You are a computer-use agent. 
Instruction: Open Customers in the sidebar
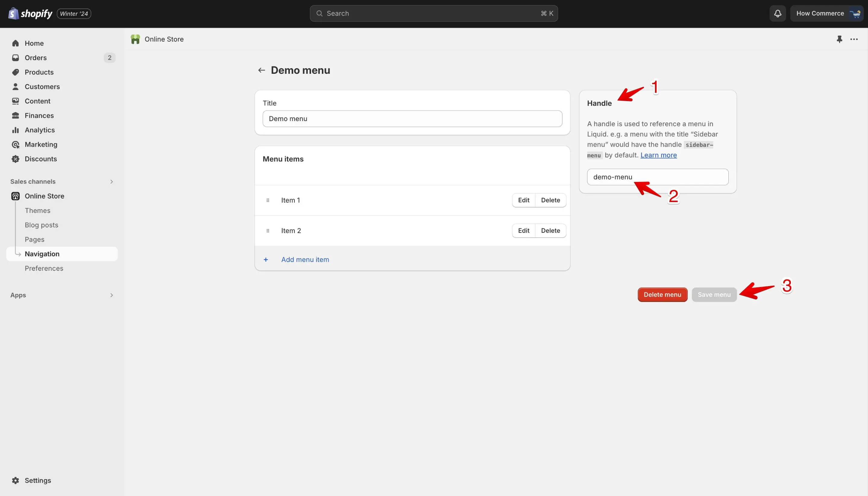[x=62, y=87]
